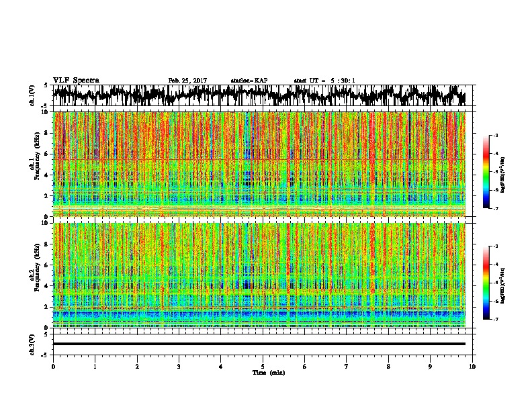The height and width of the screenshot is (411, 532).
Task: Click the ch.1 spectrogram color bar
Action: [486, 172]
